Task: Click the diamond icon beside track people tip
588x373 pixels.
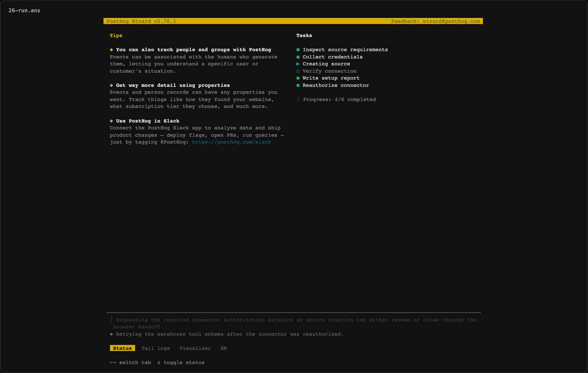Action: [112, 50]
